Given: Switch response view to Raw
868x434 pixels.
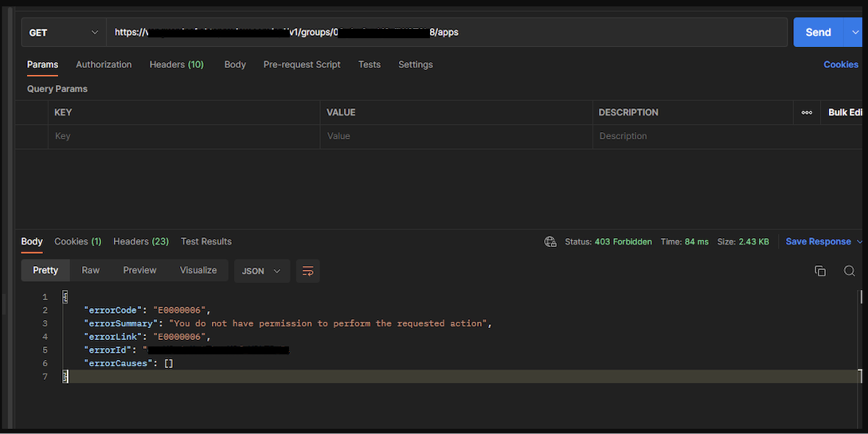Looking at the screenshot, I should [91, 271].
